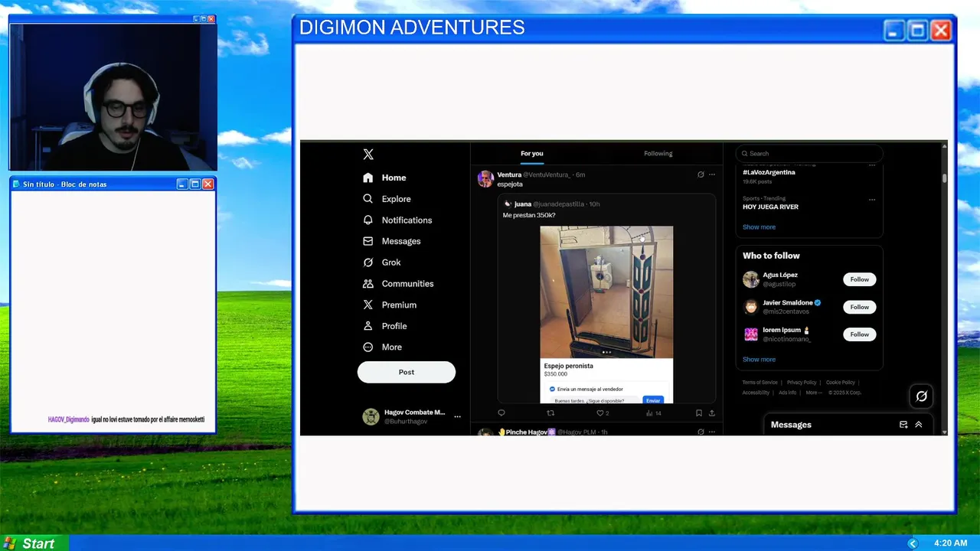Click the taskbar clock 4:20 AM
This screenshot has height=551, width=980.
tap(951, 543)
